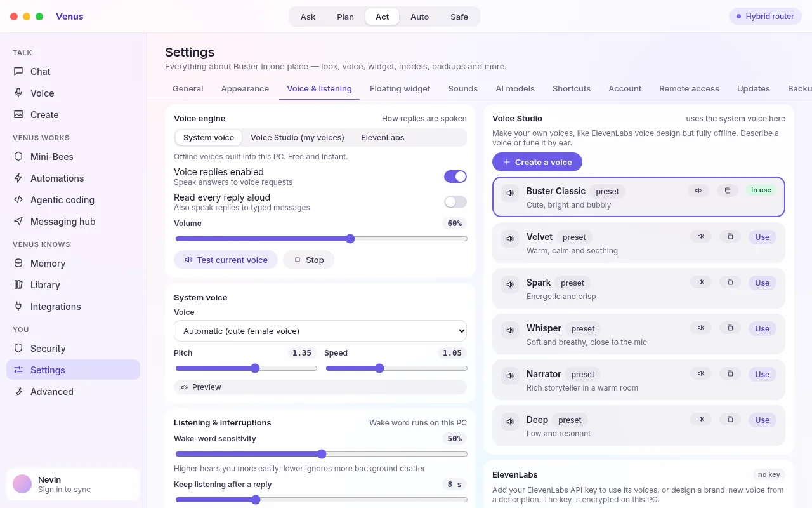
Task: Open Chat from the sidebar
Action: tap(73, 72)
